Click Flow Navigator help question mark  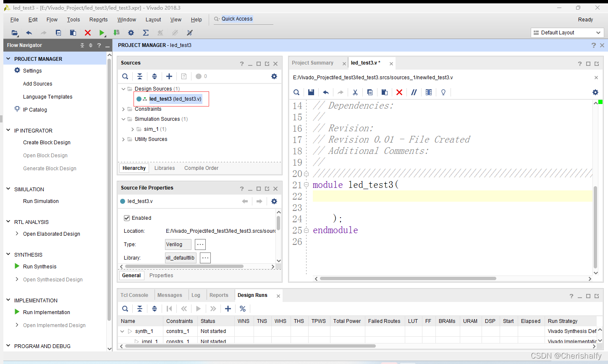[99, 45]
